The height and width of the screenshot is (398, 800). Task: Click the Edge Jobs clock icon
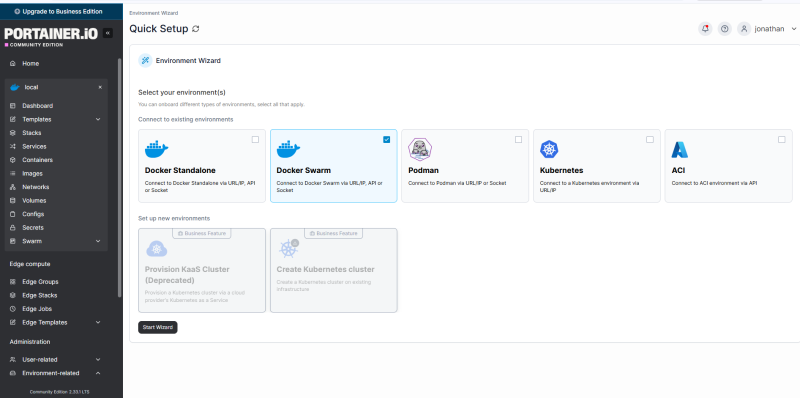(x=13, y=309)
